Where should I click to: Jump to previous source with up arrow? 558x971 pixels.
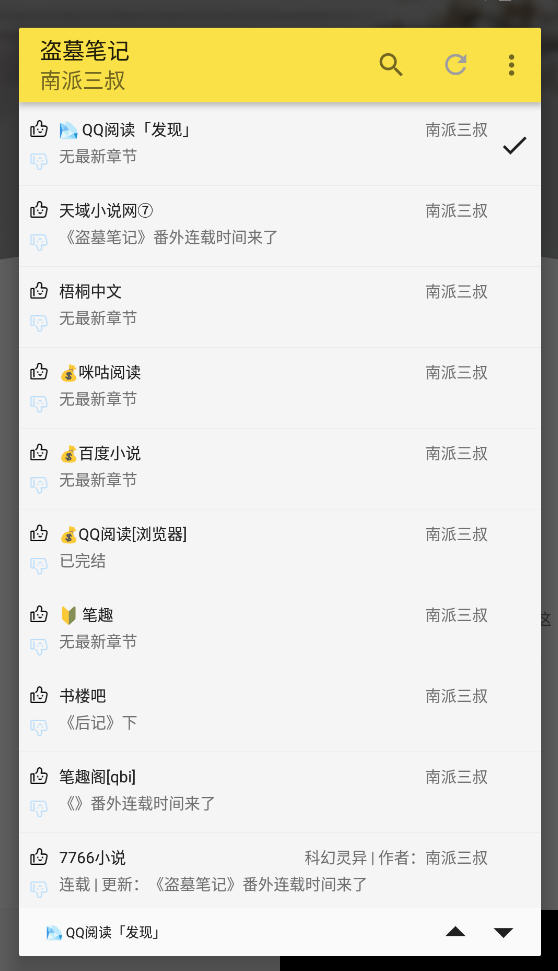[x=455, y=931]
